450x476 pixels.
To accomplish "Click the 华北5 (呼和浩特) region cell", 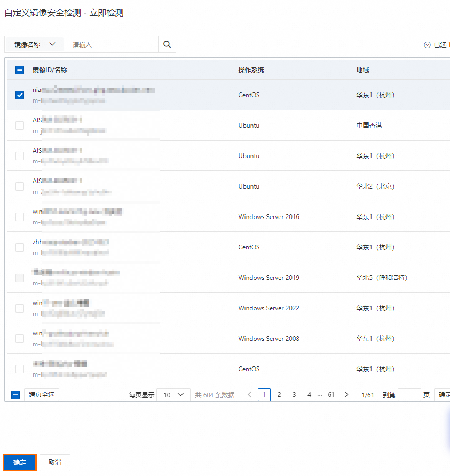I will pyautogui.click(x=382, y=277).
